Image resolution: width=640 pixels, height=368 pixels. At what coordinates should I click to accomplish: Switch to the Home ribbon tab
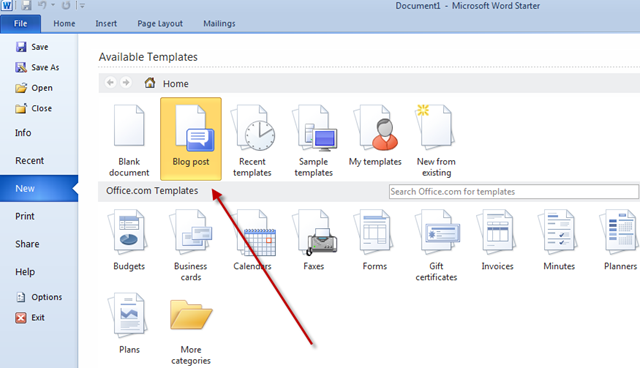[64, 24]
